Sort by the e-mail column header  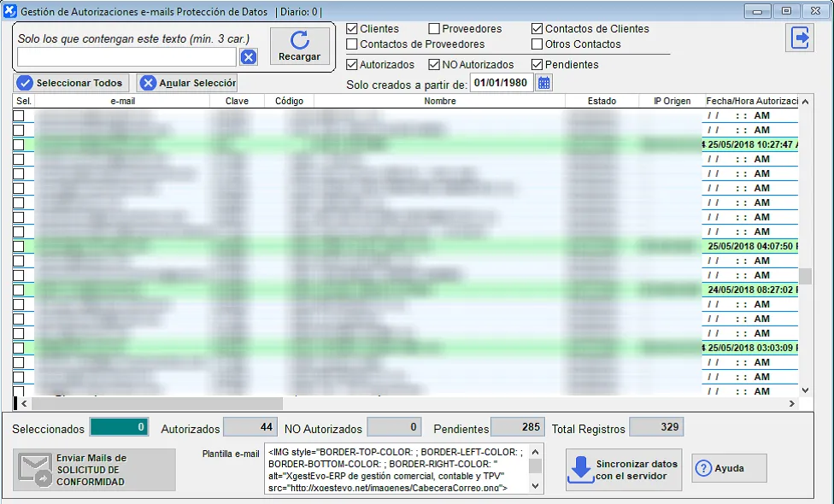click(x=122, y=101)
